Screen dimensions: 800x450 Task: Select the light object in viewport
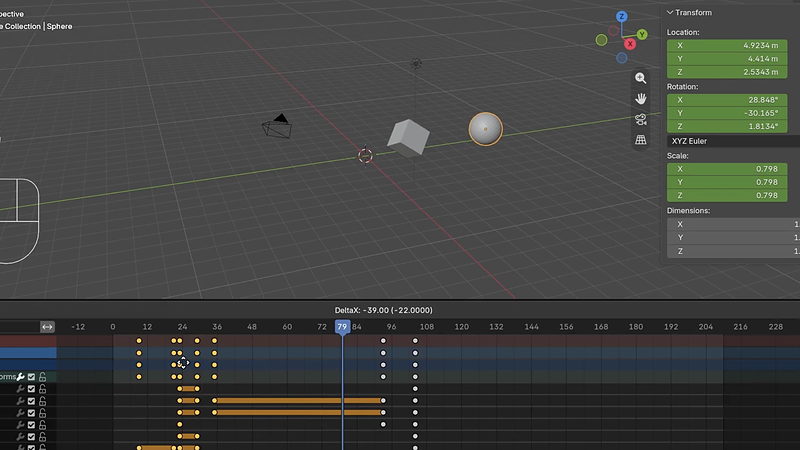click(416, 63)
